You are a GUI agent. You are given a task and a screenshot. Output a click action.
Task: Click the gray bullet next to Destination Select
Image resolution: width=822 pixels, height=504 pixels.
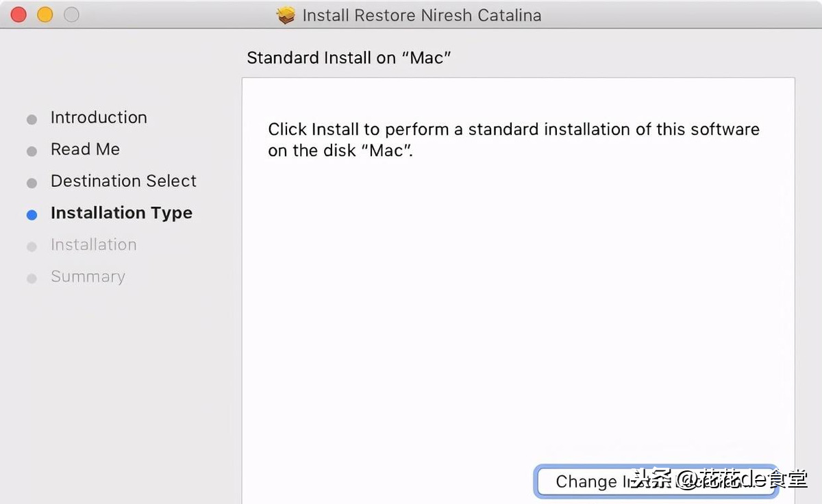[32, 184]
